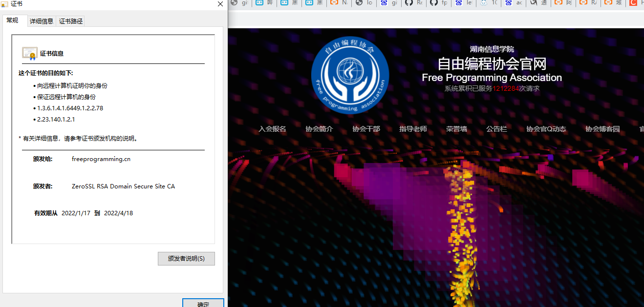This screenshot has width=644, height=307.
Task: Switch to the bilibili tab labeled 哔
Action: tap(264, 3)
